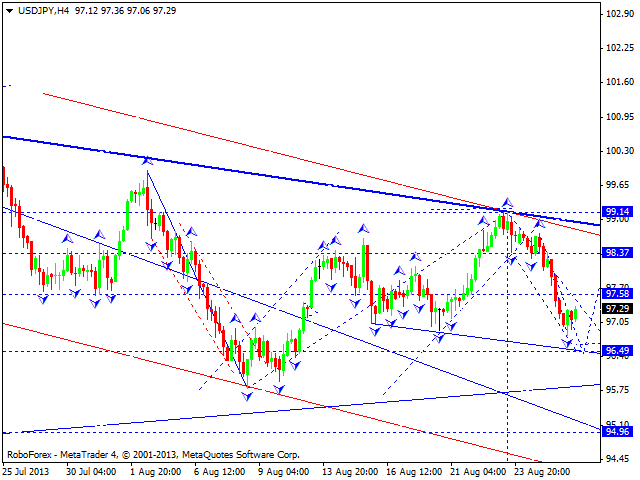Viewport: 640px width, 480px height.
Task: Select the USDJPY,H4 symbol title text
Action: point(44,11)
